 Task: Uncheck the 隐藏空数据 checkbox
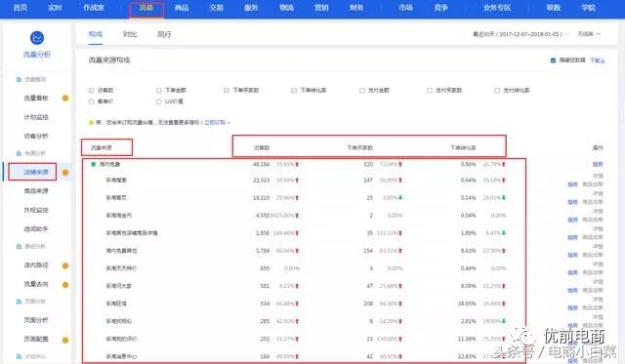click(x=553, y=61)
